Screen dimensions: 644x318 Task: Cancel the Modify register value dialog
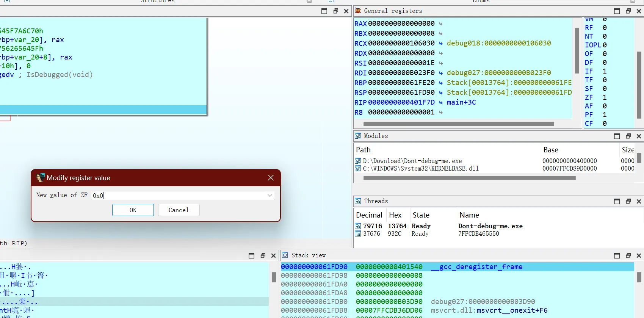click(x=179, y=210)
